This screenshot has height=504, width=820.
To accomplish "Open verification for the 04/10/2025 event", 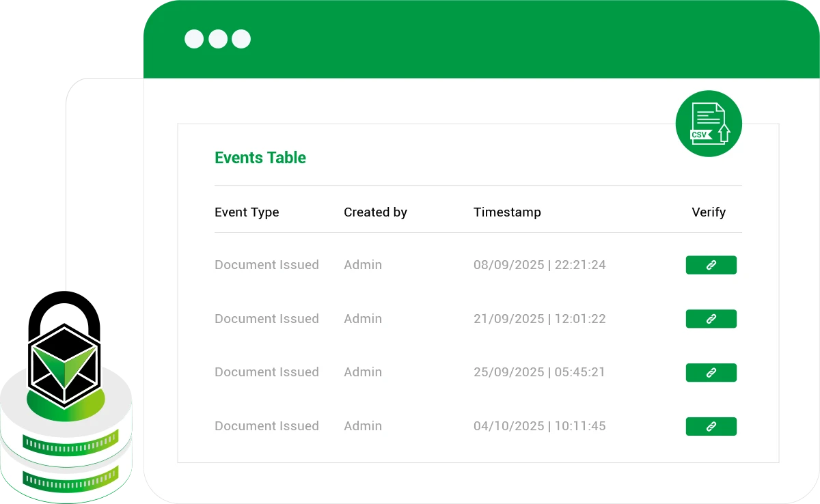I will (x=711, y=426).
